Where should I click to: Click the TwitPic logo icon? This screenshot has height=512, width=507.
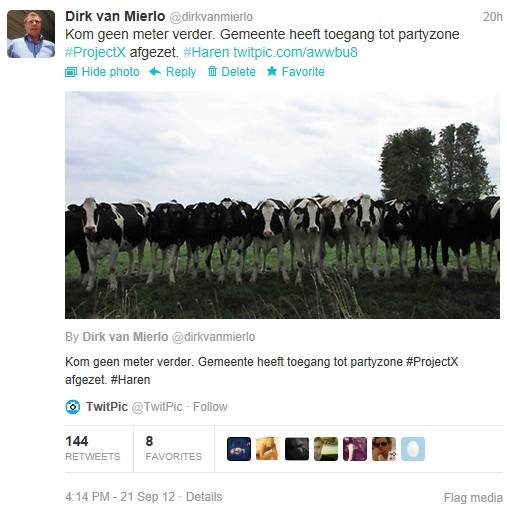coord(73,407)
